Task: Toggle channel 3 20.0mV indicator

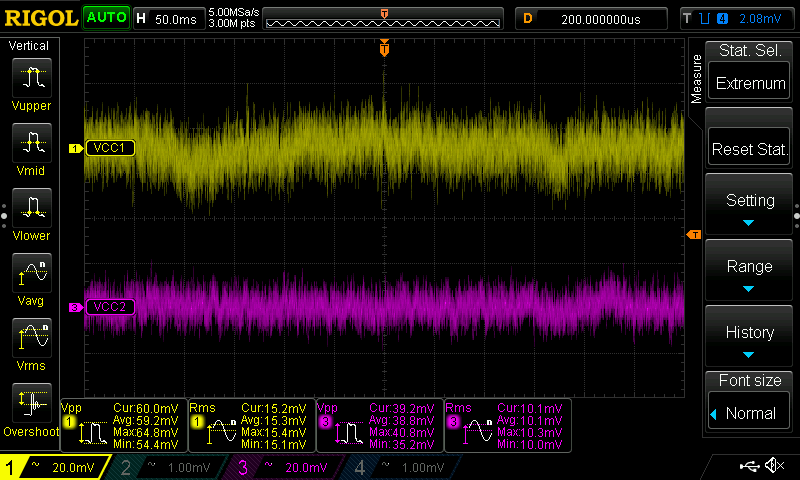Action: click(x=284, y=467)
